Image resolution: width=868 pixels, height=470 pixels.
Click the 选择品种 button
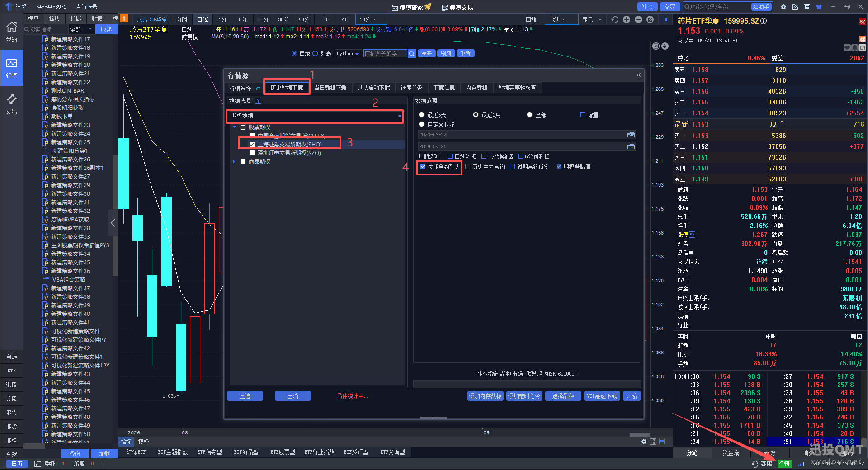[563, 396]
